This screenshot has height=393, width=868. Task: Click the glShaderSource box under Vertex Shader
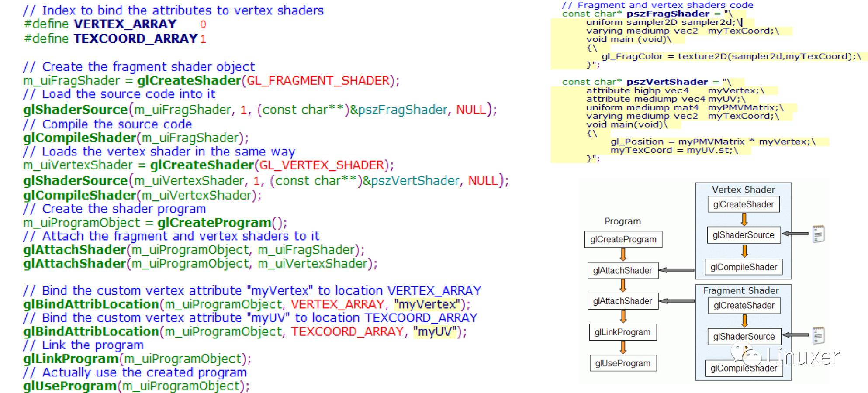click(x=744, y=235)
